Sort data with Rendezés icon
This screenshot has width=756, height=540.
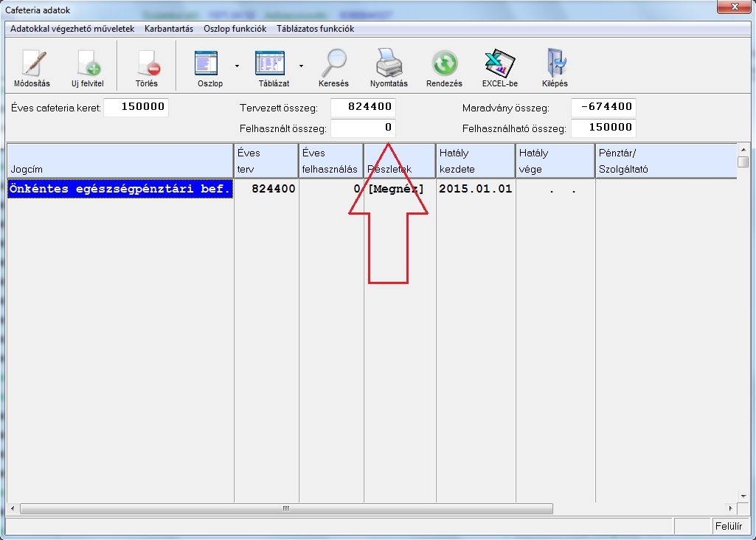444,66
